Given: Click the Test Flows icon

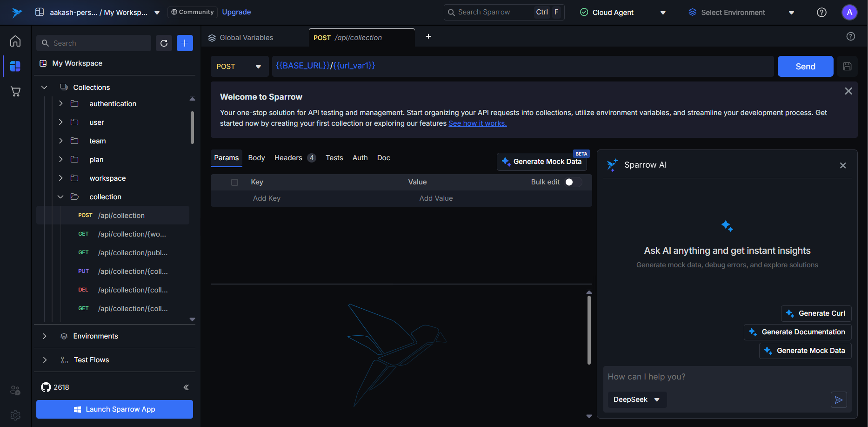Looking at the screenshot, I should pyautogui.click(x=65, y=360).
